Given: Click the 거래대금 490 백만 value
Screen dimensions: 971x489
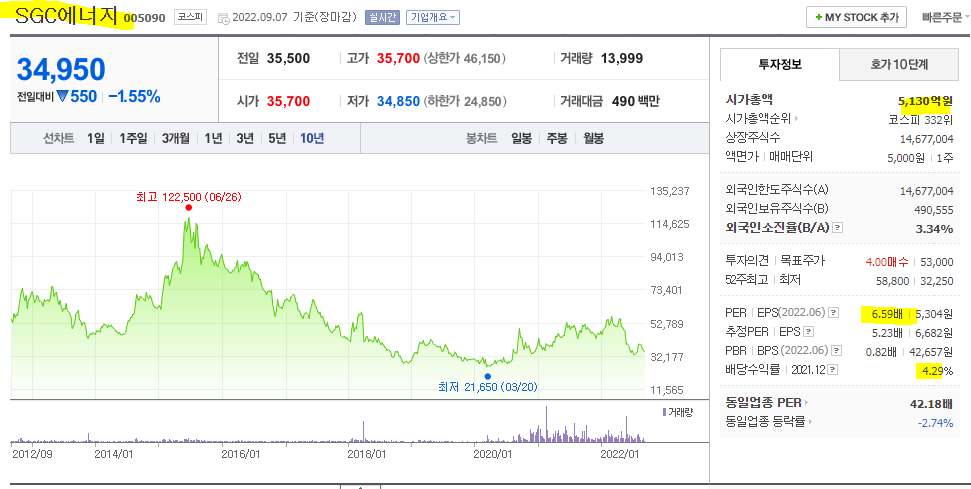Looking at the screenshot, I should point(635,101).
